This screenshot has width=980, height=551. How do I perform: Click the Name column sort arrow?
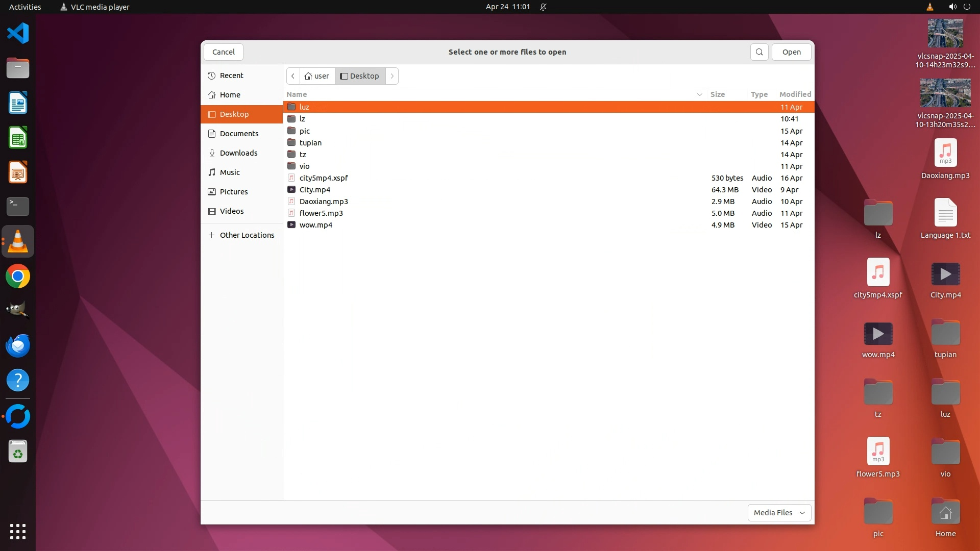tap(699, 94)
